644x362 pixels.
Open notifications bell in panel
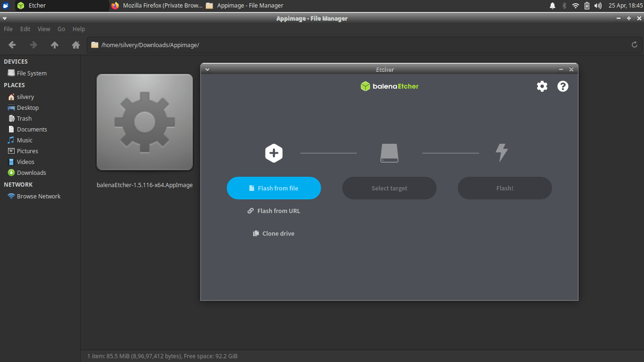pos(553,6)
